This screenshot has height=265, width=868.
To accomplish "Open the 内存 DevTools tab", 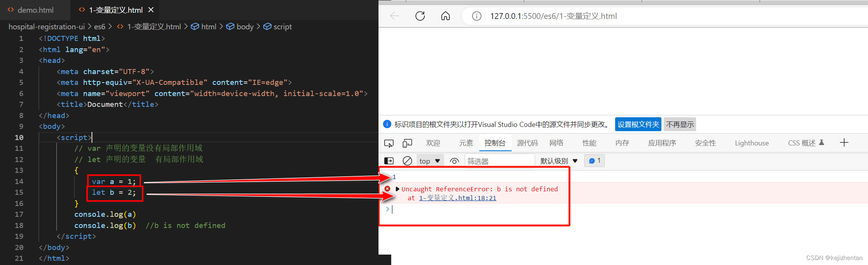I will coord(622,143).
